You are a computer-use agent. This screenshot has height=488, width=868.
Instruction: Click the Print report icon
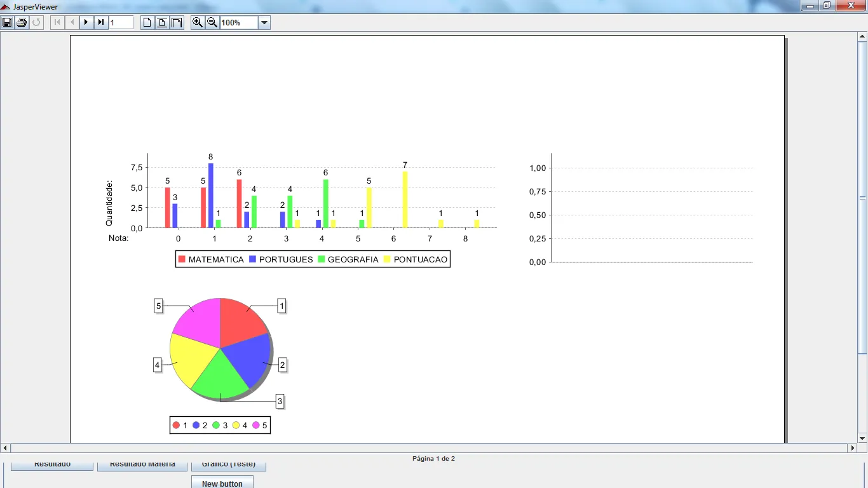[x=22, y=23]
